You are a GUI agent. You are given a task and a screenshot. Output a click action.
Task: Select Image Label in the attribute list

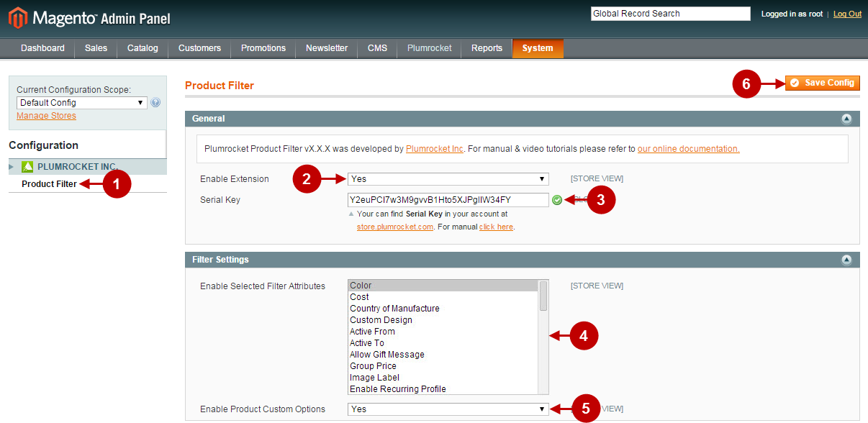click(443, 378)
